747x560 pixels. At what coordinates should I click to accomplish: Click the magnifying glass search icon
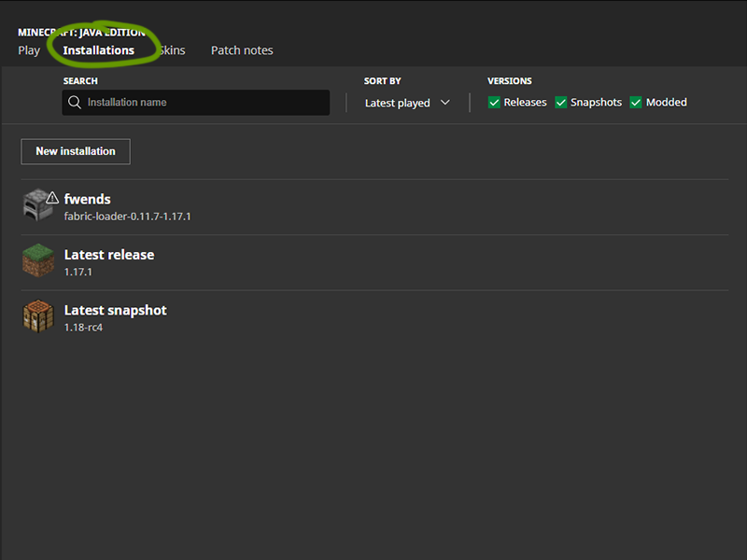click(x=75, y=103)
